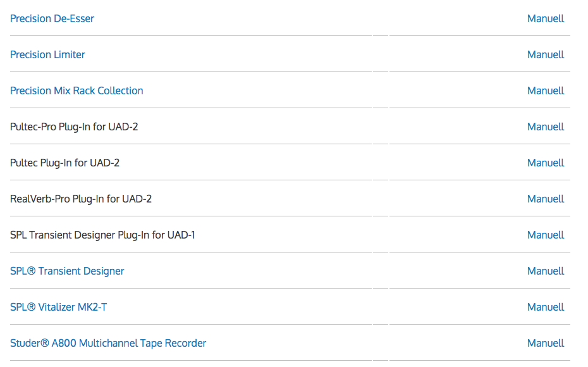
Task: Open Manuell for SPL Transient Designer UAD-1
Action: [x=545, y=235]
